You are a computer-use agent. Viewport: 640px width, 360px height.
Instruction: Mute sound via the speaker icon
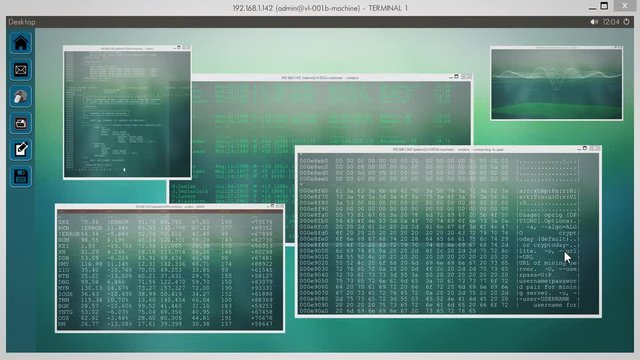594,22
